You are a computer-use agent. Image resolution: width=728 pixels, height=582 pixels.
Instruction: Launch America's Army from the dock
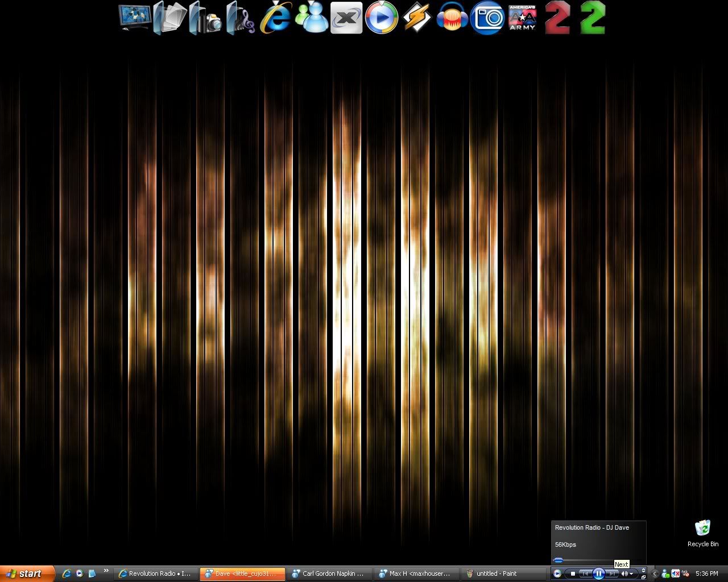pyautogui.click(x=523, y=18)
